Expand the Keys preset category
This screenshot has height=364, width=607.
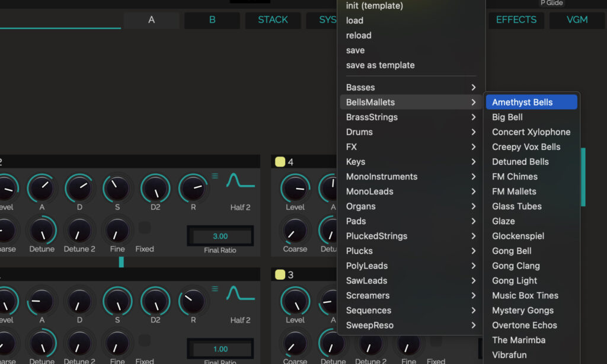click(411, 162)
